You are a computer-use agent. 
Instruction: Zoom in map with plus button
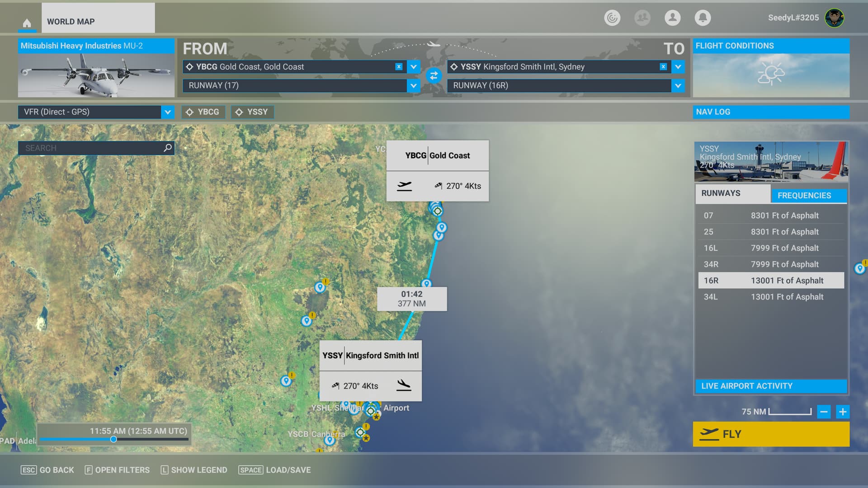[x=843, y=412]
